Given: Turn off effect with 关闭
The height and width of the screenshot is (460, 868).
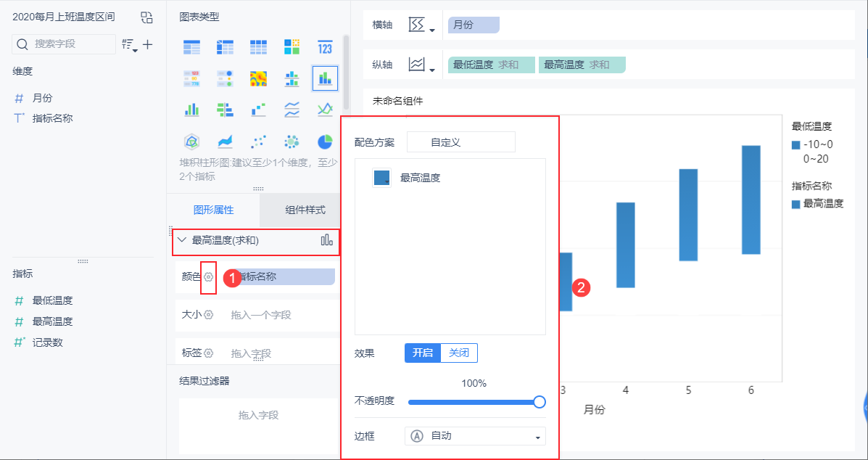Looking at the screenshot, I should tap(459, 353).
